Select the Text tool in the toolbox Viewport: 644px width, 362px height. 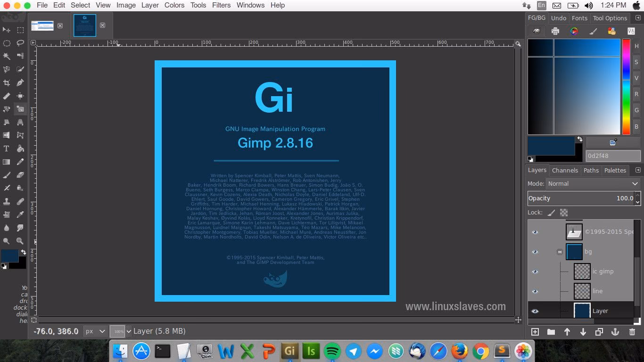[7, 148]
